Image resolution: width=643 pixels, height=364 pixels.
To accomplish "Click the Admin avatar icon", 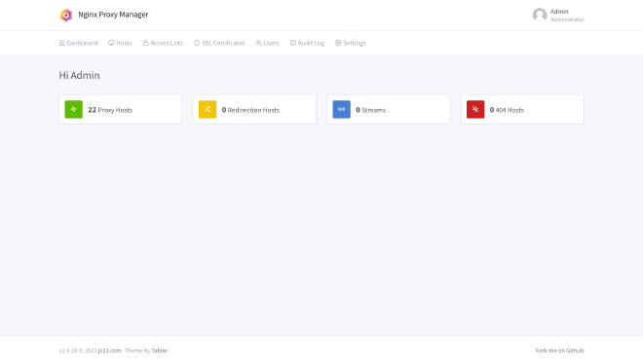I will (x=540, y=16).
